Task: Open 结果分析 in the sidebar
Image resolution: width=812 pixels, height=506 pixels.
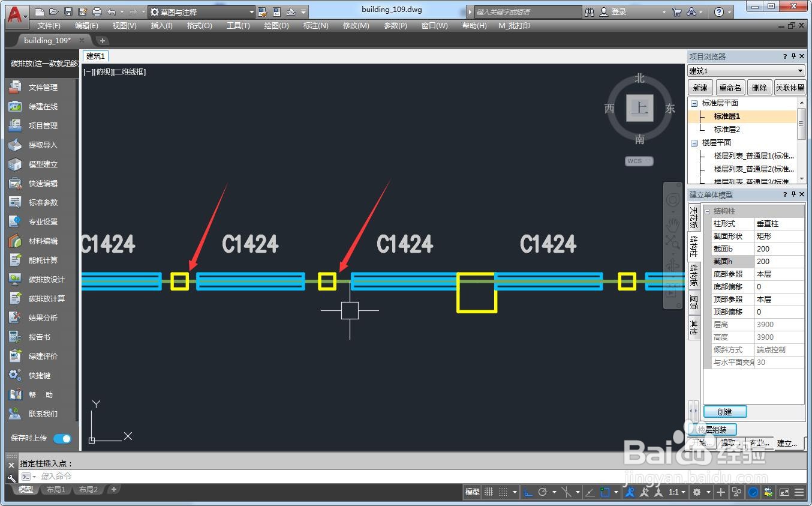Action: [40, 318]
